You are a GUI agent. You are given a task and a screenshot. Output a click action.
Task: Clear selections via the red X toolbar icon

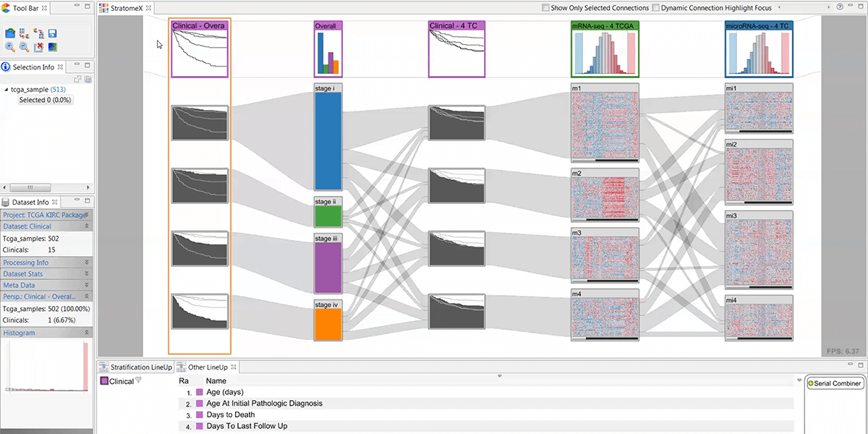coord(38,47)
